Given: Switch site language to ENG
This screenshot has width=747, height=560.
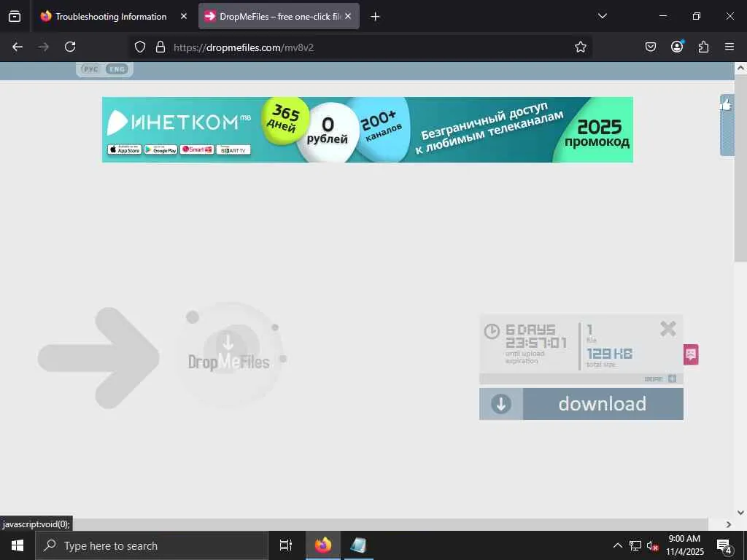Looking at the screenshot, I should click(x=117, y=69).
